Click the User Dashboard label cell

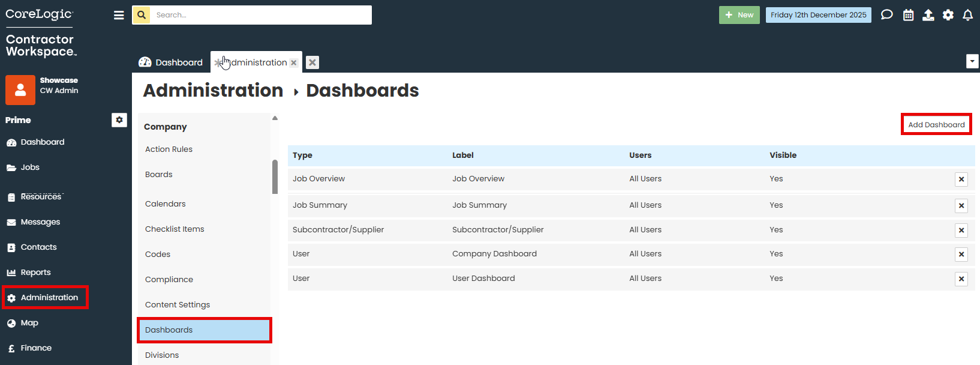pos(483,279)
